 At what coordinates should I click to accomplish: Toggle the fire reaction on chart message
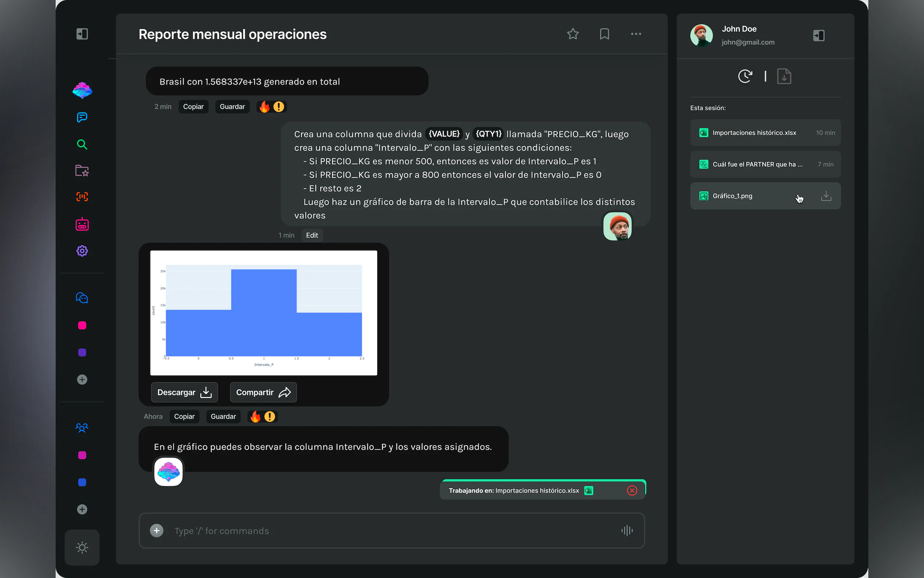pos(255,417)
